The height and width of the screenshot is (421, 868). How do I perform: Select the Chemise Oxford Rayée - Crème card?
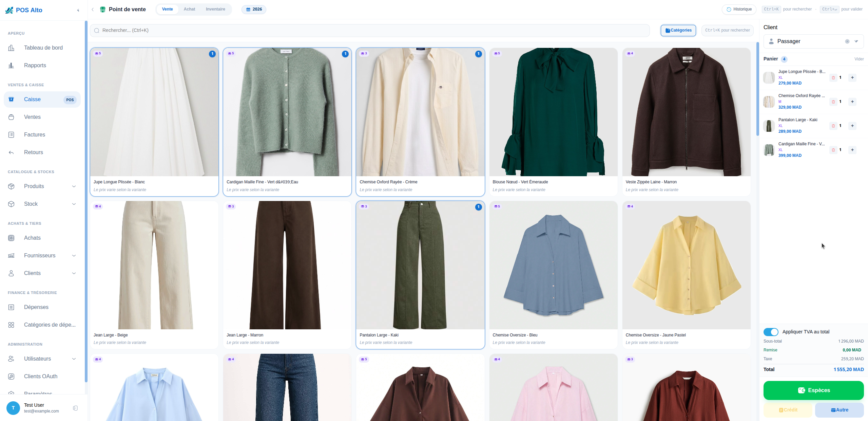(420, 122)
